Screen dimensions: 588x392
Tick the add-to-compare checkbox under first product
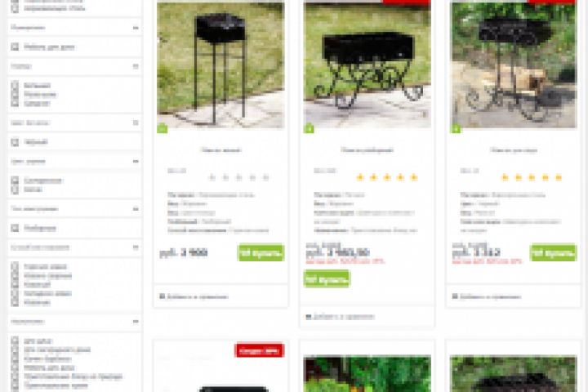(162, 296)
